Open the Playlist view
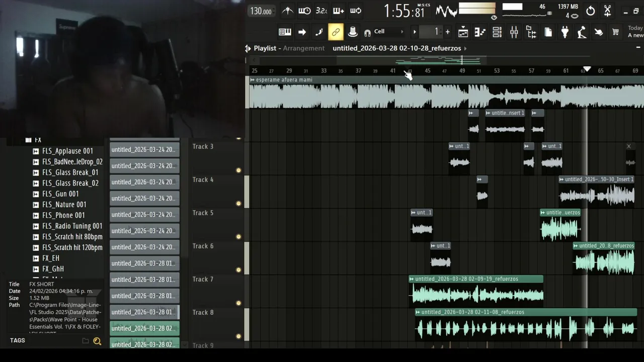Viewport: 644px width, 362px height. tap(463, 32)
